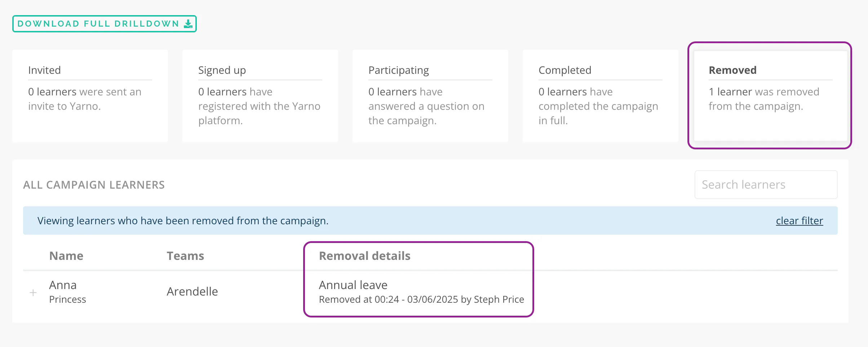Click Anna's Princess role label
The height and width of the screenshot is (347, 868).
(x=67, y=299)
